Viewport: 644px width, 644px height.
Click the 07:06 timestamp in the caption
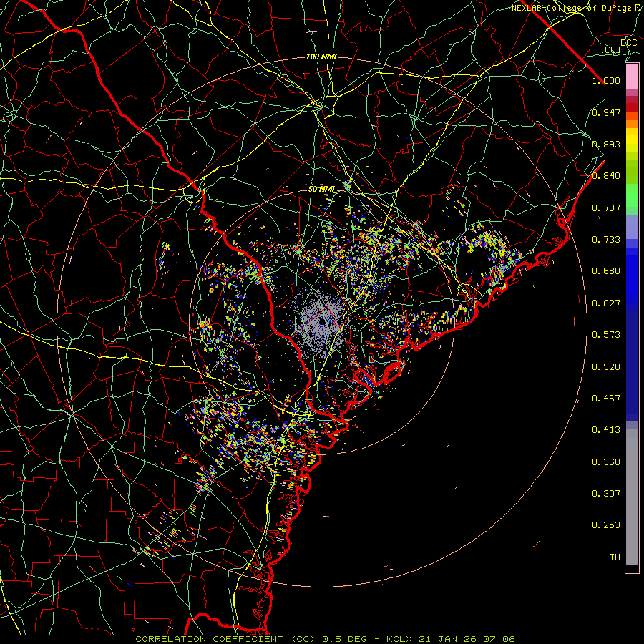coord(499,639)
